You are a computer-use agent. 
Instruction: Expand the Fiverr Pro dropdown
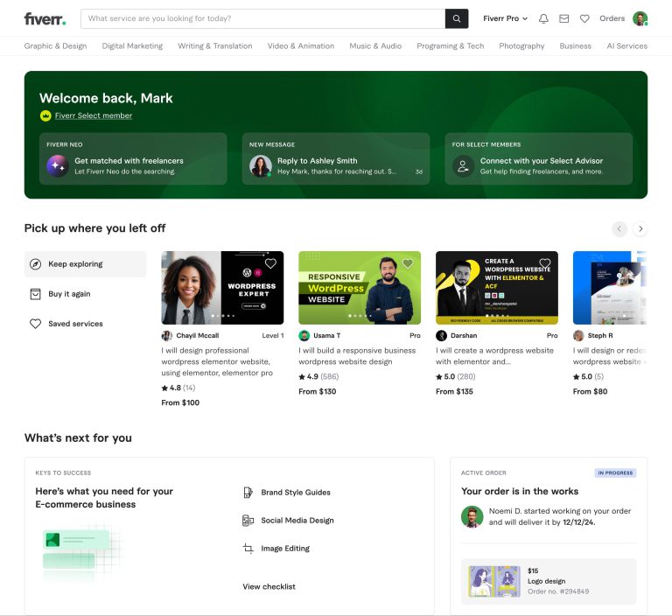point(505,18)
